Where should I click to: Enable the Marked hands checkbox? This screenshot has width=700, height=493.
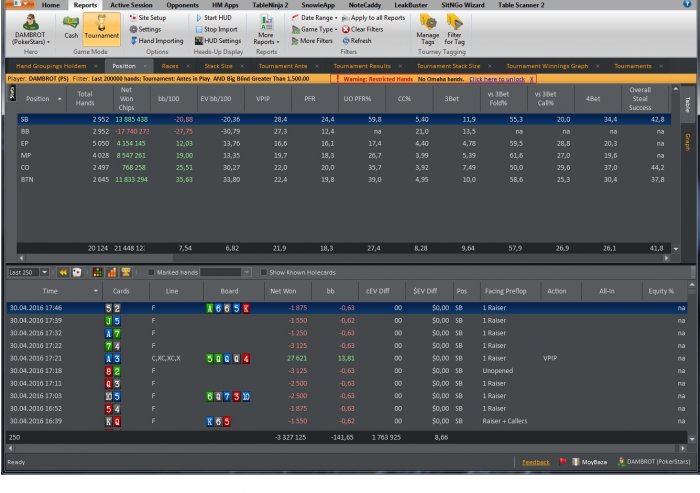151,272
